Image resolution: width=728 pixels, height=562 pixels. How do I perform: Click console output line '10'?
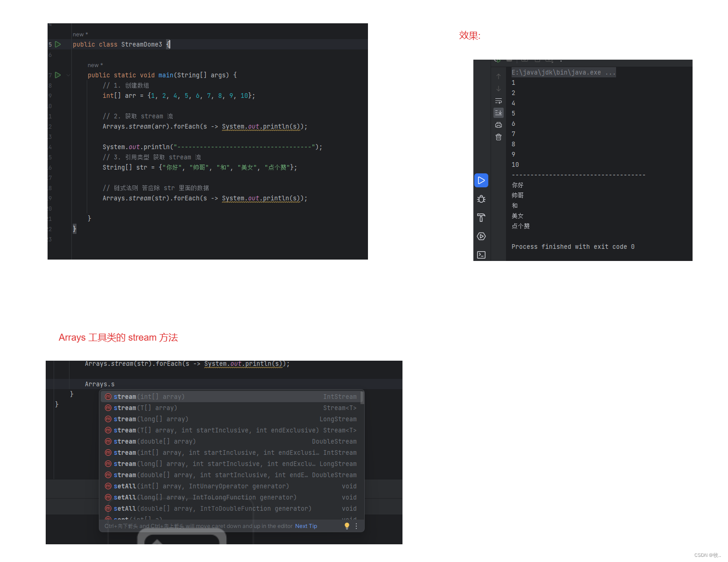(515, 164)
